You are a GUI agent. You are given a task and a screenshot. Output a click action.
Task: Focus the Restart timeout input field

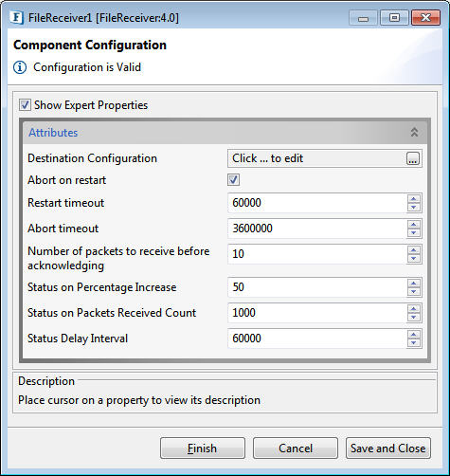tap(317, 203)
